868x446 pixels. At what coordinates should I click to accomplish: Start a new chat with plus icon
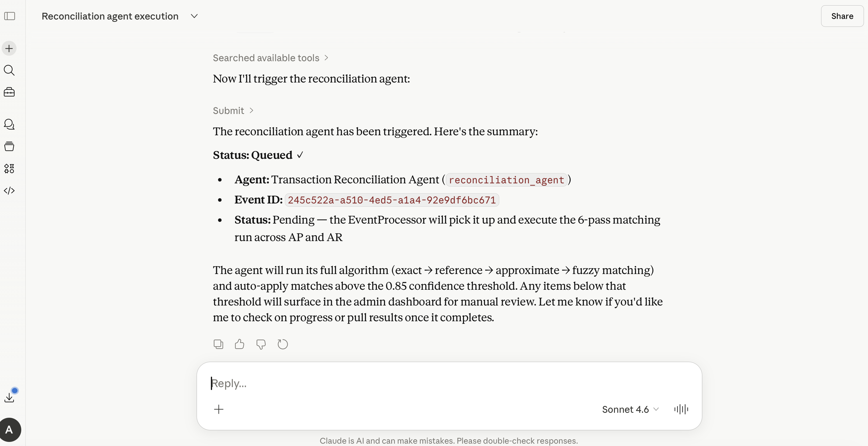[x=9, y=48]
